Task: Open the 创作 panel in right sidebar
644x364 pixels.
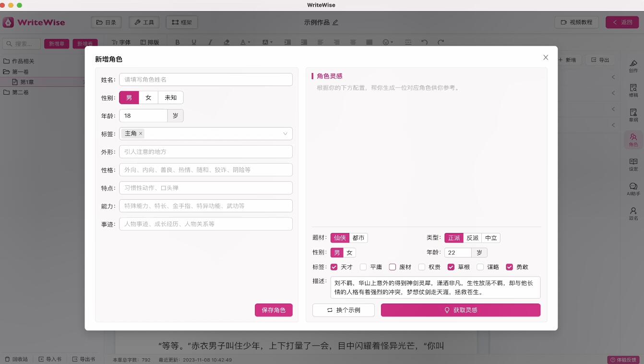Action: (x=633, y=66)
